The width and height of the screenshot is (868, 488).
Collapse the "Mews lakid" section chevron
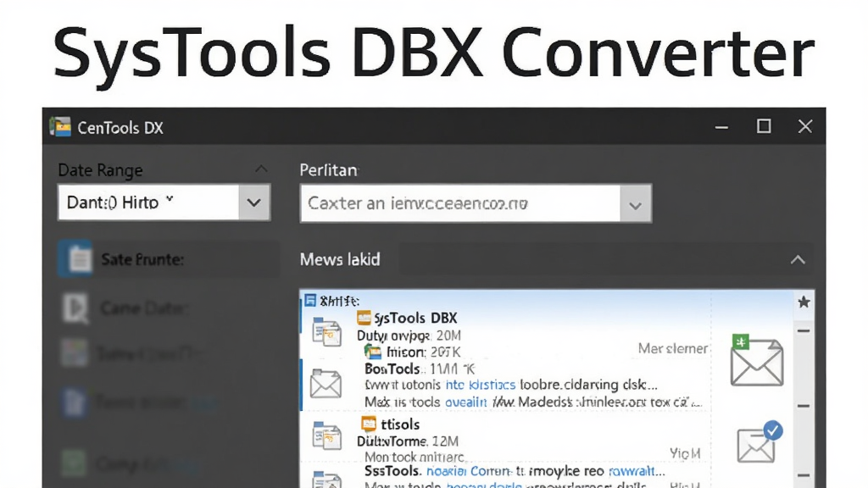(798, 259)
